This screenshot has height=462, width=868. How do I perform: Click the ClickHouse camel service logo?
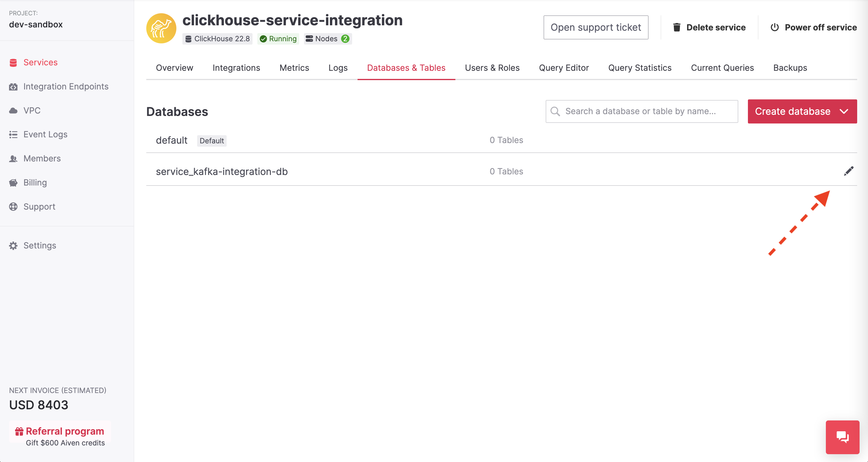161,28
